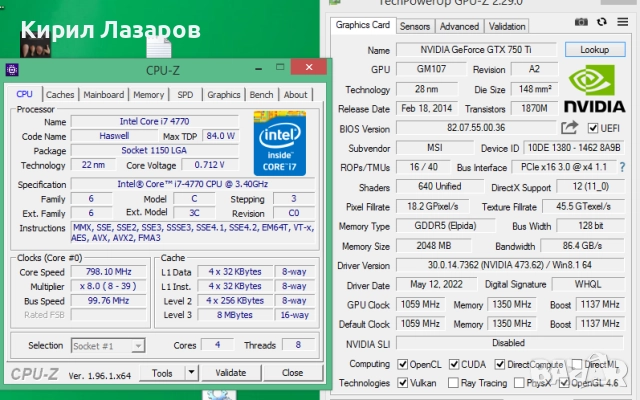Click Memory Type value GDDR5 (Elpida)
Image resolution: width=640 pixels, height=400 pixels.
[x=445, y=226]
